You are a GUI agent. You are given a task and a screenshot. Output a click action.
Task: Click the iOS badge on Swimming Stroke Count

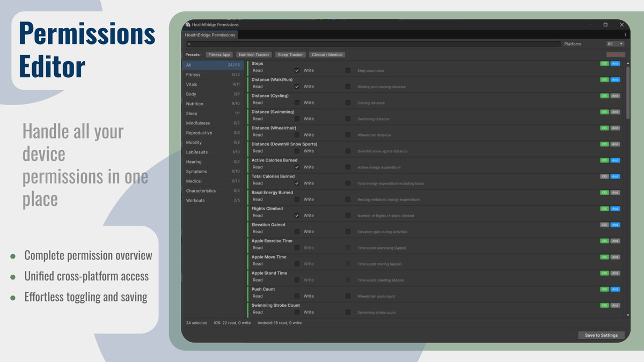point(604,305)
